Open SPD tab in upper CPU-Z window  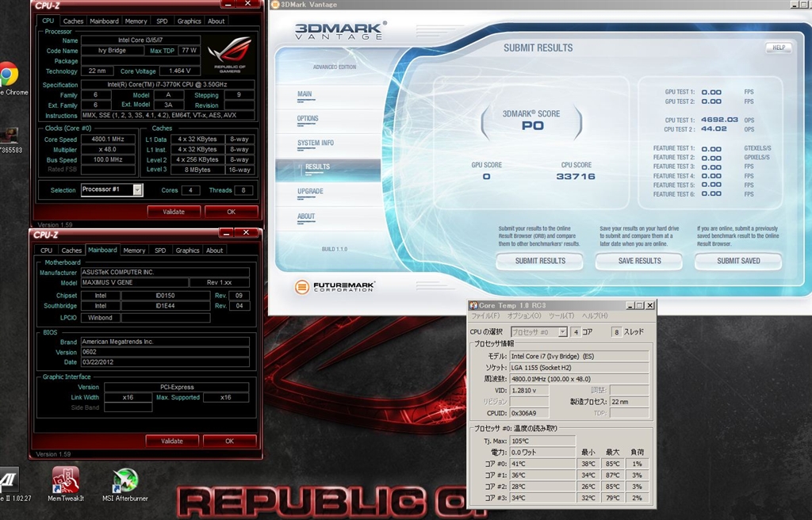tap(162, 21)
